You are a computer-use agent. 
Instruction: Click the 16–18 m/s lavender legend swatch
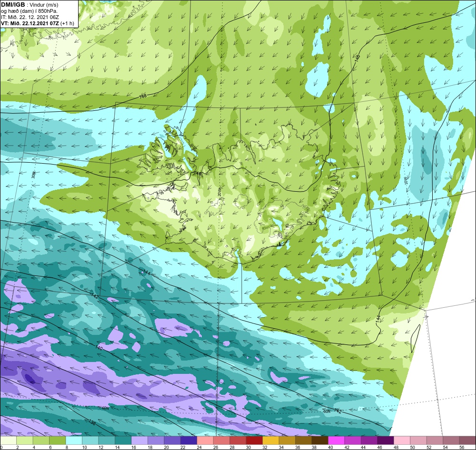tap(139, 440)
